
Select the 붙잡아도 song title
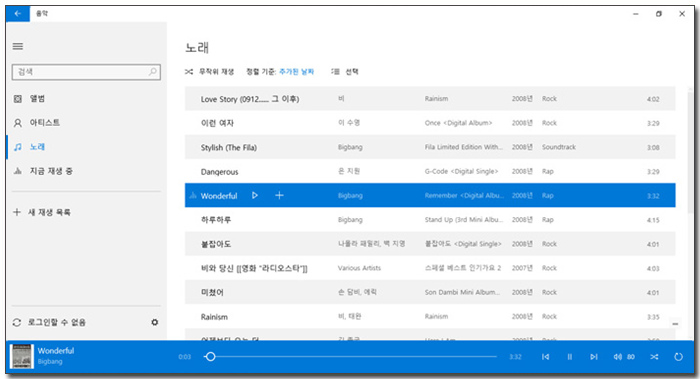(216, 244)
